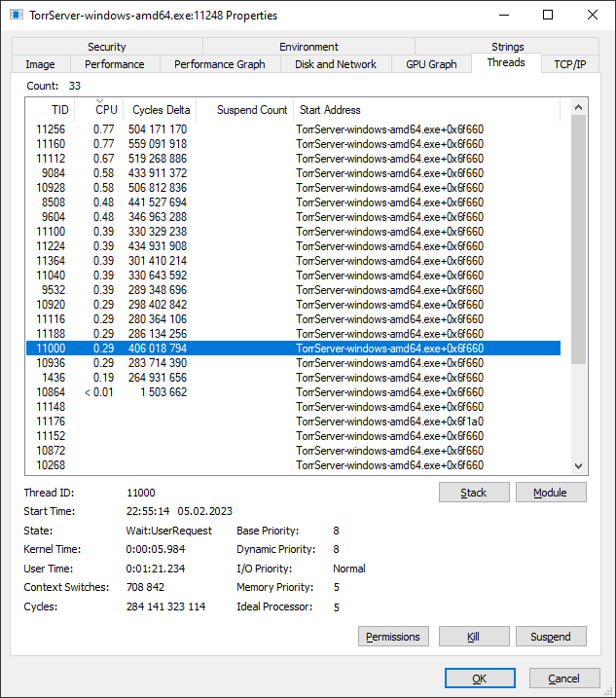The height and width of the screenshot is (698, 616).
Task: Switch to the Image tab
Action: (x=41, y=64)
